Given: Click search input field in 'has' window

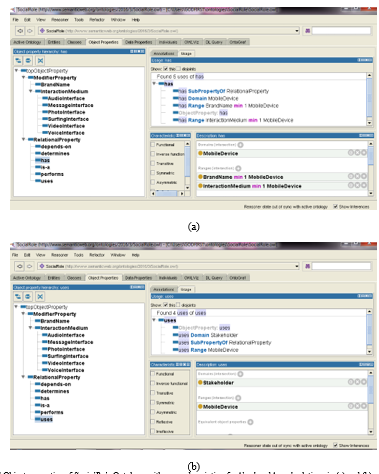Looking at the screenshot, I should 341,31.
